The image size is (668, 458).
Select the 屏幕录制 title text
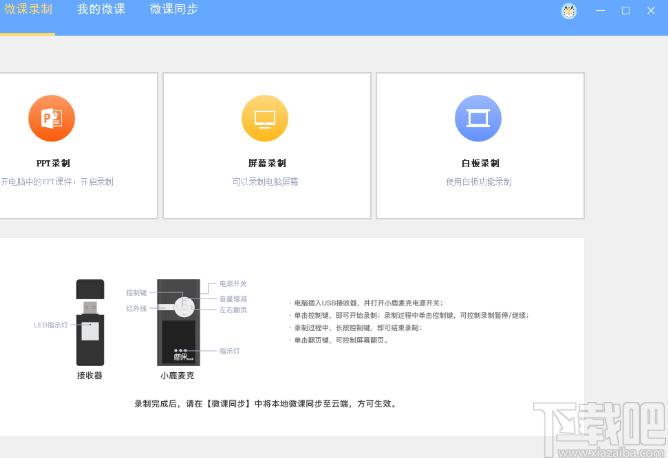pyautogui.click(x=266, y=163)
